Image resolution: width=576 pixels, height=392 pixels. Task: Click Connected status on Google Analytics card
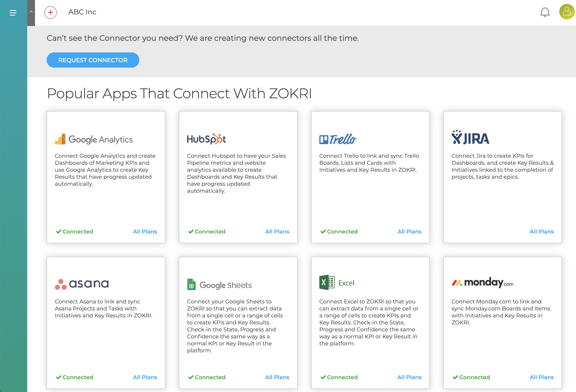click(75, 232)
